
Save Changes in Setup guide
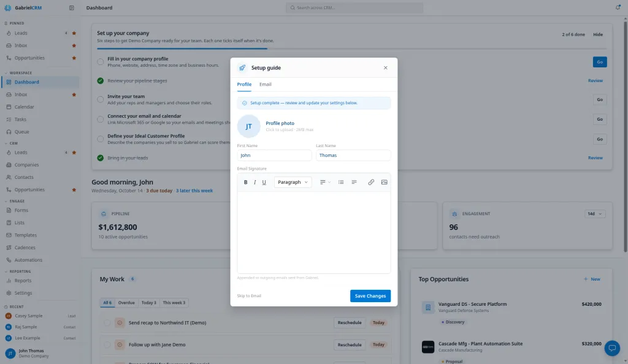point(370,296)
